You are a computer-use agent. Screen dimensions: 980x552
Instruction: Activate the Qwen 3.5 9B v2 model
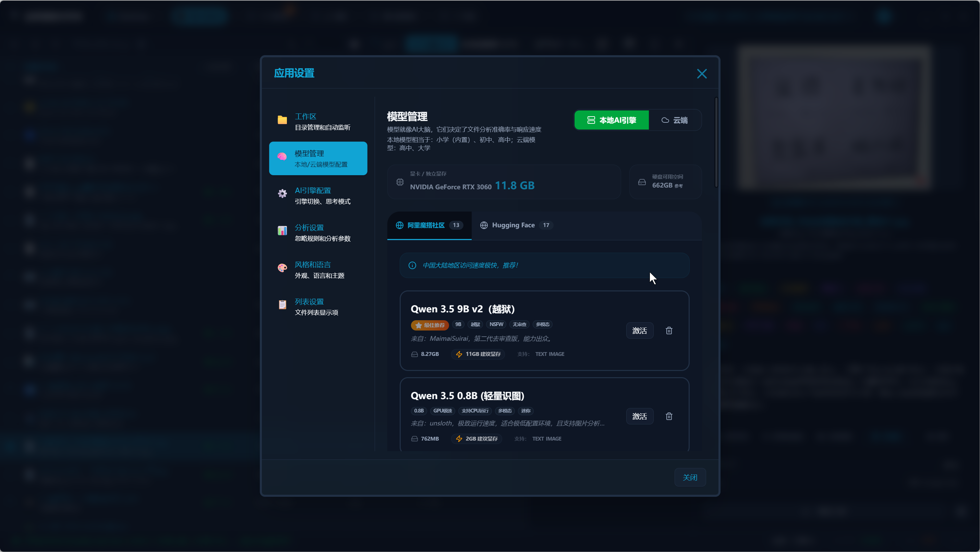click(x=640, y=331)
